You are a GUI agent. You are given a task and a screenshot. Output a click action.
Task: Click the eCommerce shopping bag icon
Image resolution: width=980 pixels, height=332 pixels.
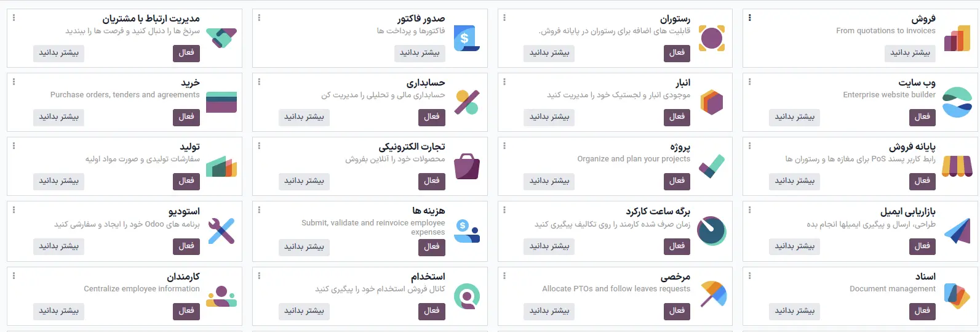coord(466,166)
